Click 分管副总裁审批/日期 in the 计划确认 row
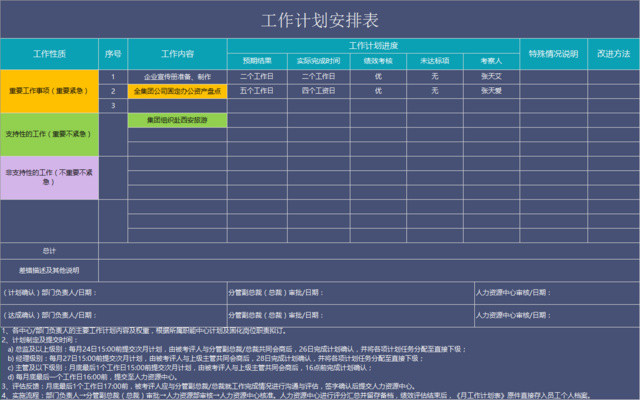Screen dimensions: 640x400 coord(351,293)
